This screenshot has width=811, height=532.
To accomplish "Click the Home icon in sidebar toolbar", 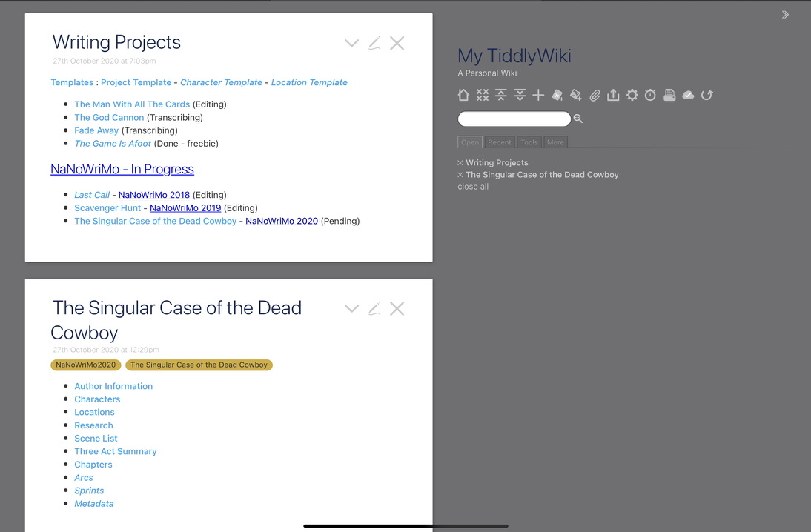I will [x=463, y=95].
